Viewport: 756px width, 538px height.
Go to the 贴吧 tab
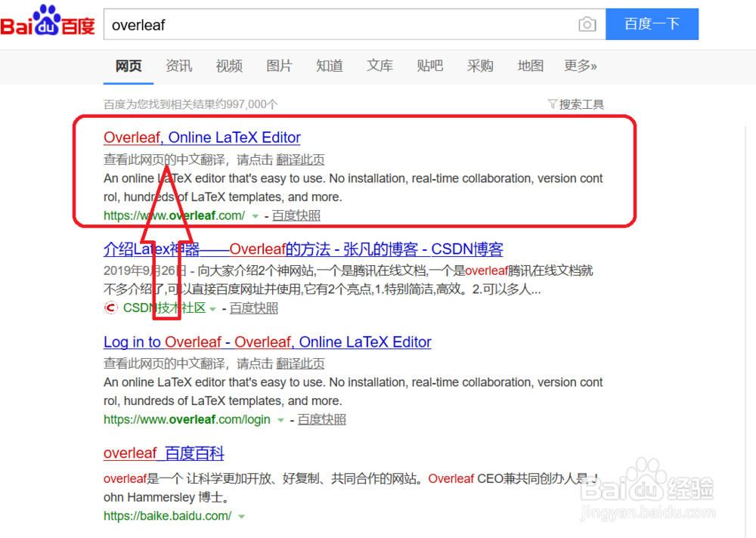pyautogui.click(x=429, y=66)
